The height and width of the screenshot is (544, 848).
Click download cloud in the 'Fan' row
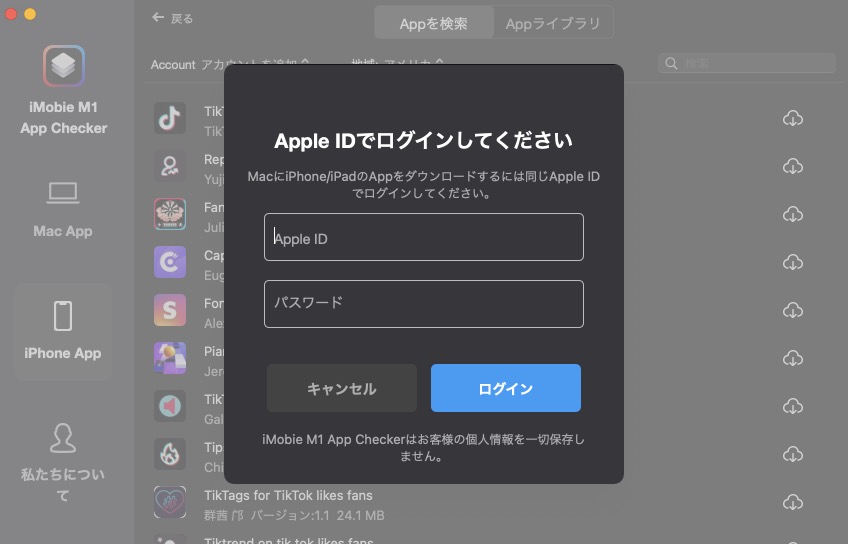tap(793, 215)
